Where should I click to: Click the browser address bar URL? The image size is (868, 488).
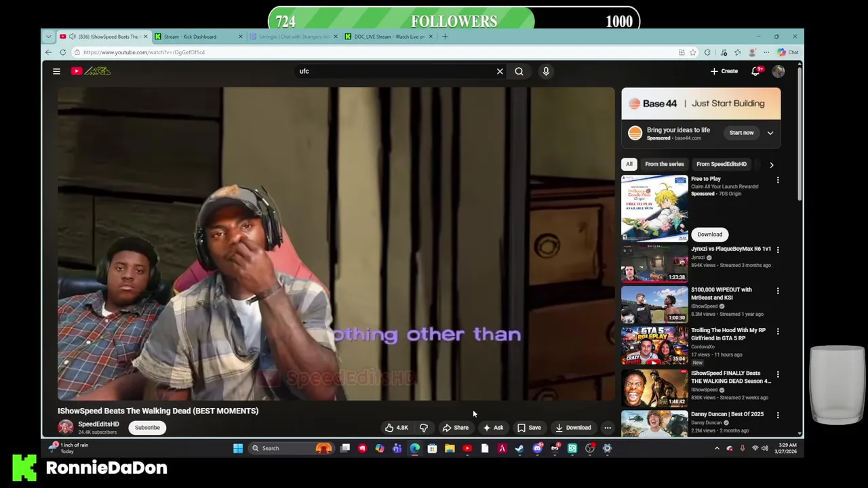pyautogui.click(x=144, y=52)
